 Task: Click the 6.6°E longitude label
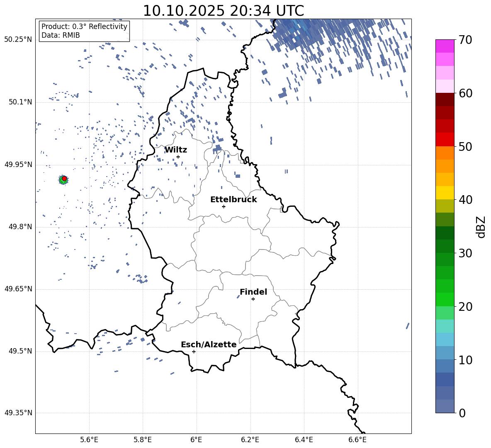coord(357,440)
